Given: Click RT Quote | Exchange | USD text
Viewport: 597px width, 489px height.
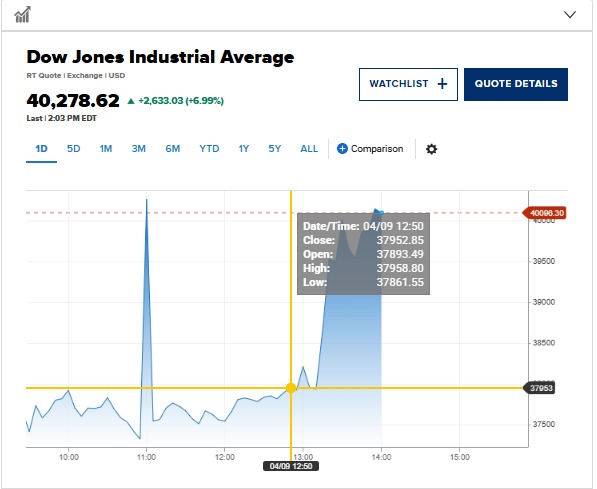Looking at the screenshot, I should point(76,75).
